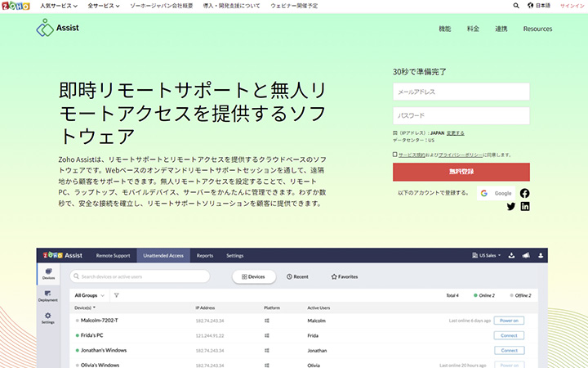Open the 連携 navigation item

501,29
